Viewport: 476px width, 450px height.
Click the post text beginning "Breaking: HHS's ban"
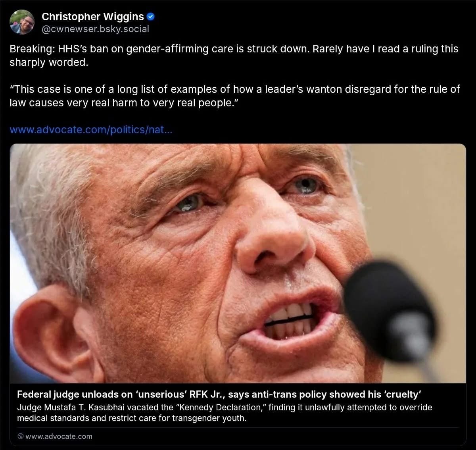pyautogui.click(x=234, y=49)
